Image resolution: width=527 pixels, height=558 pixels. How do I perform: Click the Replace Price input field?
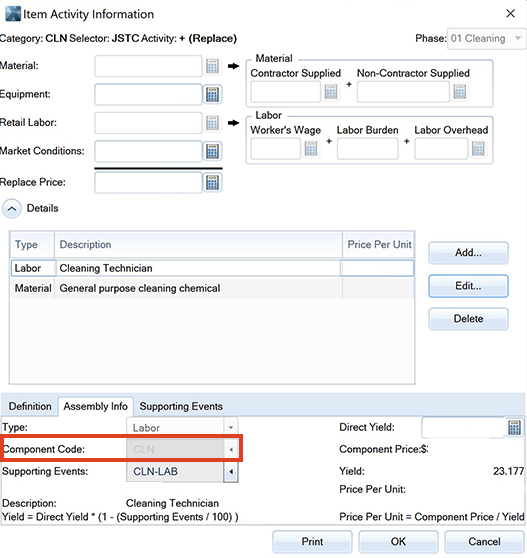pos(148,183)
